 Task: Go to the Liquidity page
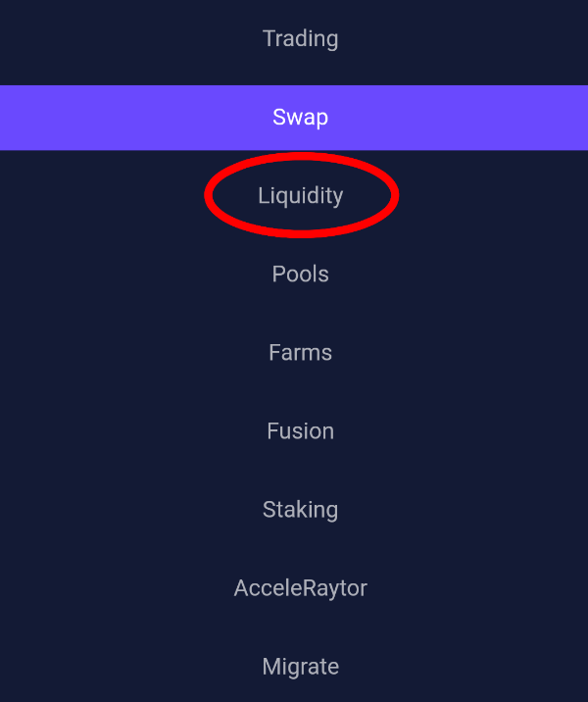300,196
